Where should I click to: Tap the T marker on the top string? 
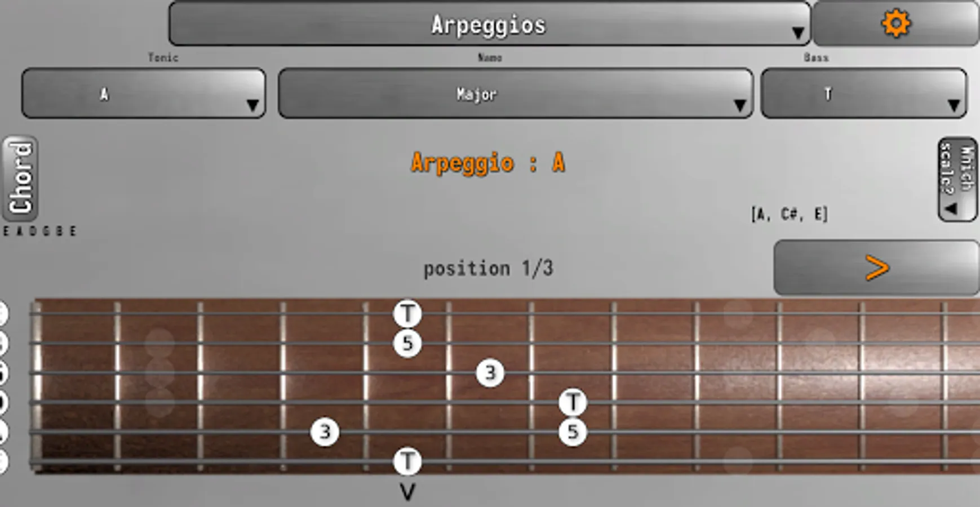tap(407, 314)
